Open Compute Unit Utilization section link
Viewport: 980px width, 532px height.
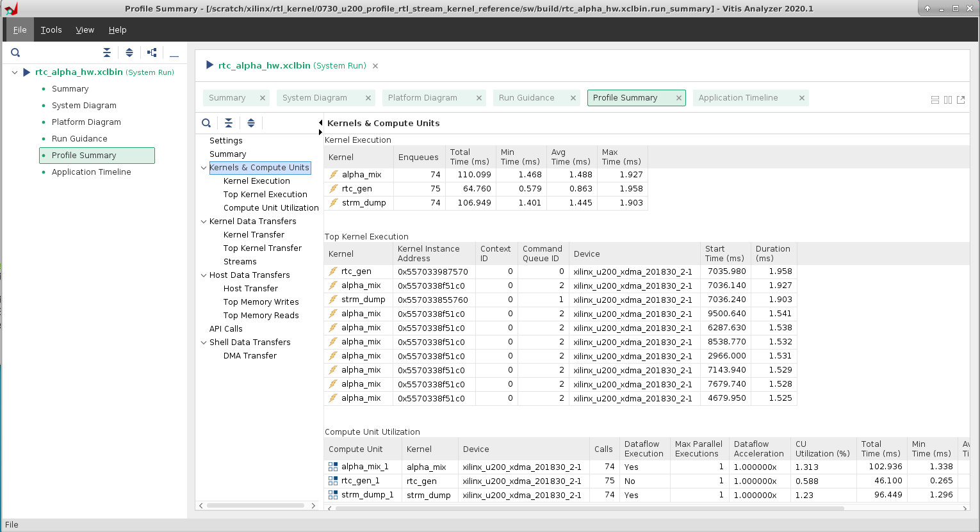click(x=271, y=208)
